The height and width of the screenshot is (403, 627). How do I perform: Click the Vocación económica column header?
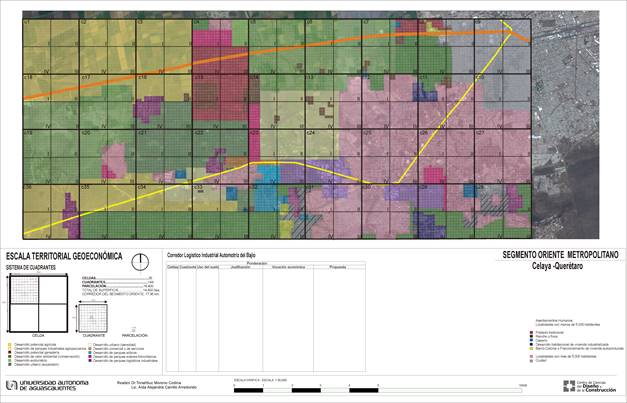tap(287, 268)
